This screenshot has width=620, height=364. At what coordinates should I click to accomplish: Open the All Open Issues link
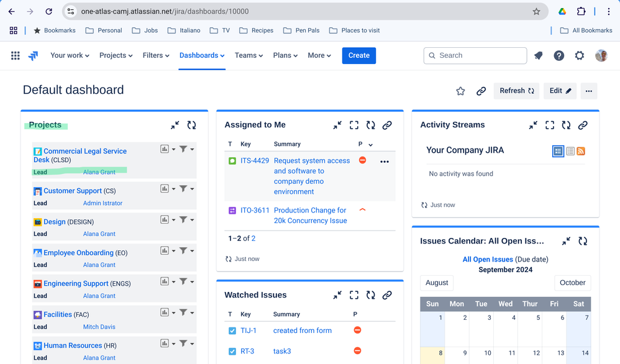pyautogui.click(x=488, y=260)
